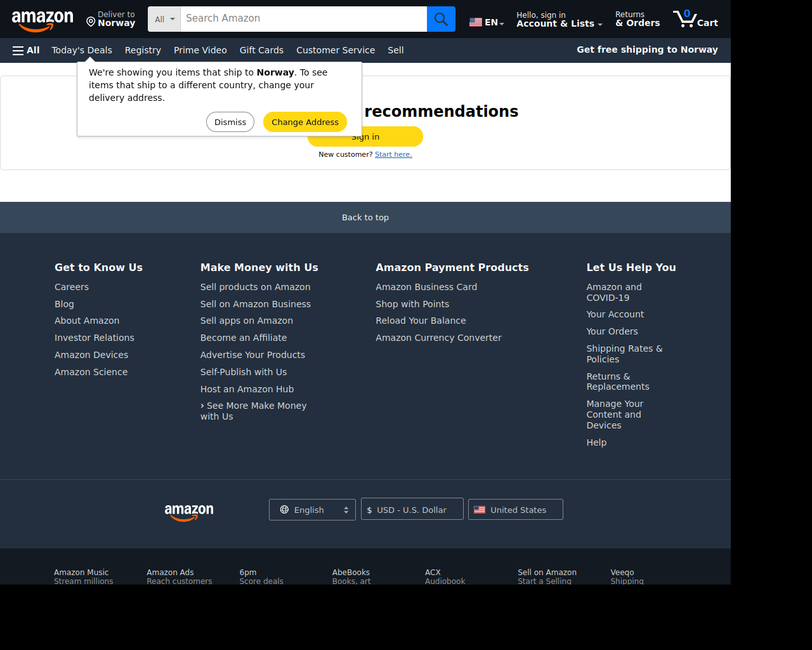Click See More Make Money with Us
This screenshot has height=650, width=812.
254,411
